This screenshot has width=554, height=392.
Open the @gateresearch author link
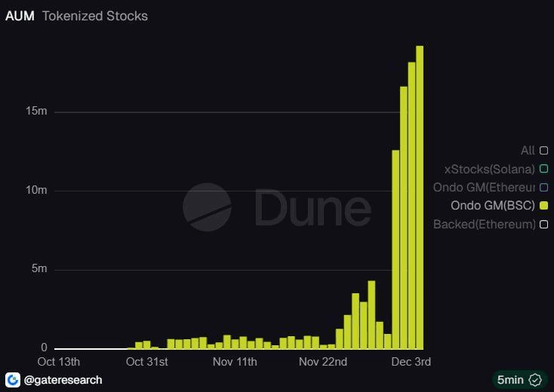click(63, 379)
